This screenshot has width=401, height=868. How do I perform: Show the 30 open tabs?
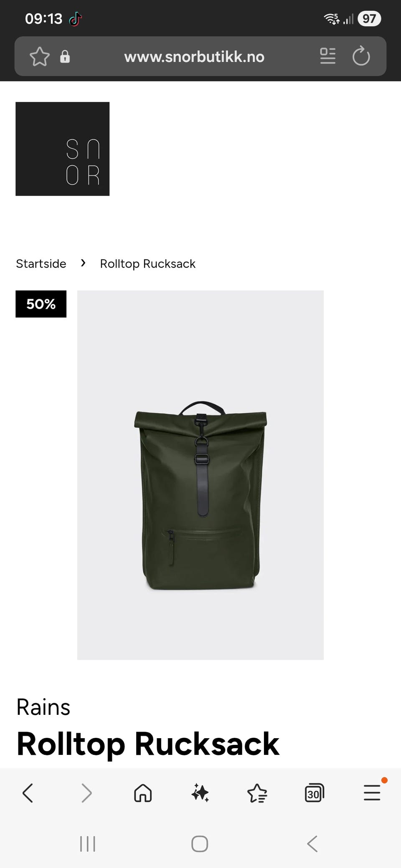315,793
